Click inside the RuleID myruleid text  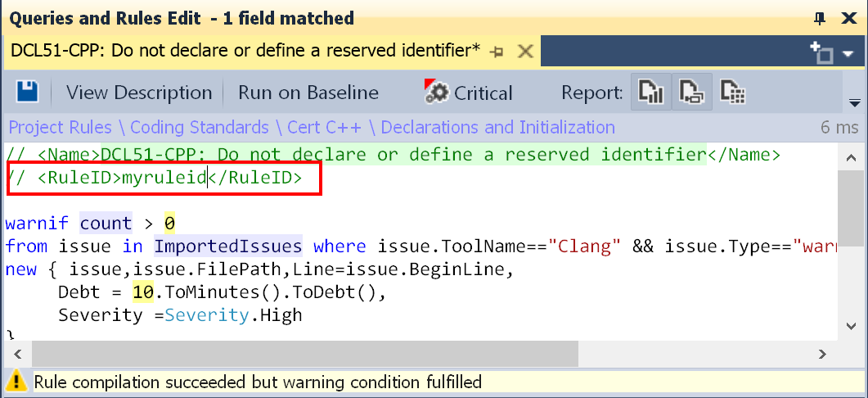tap(164, 178)
